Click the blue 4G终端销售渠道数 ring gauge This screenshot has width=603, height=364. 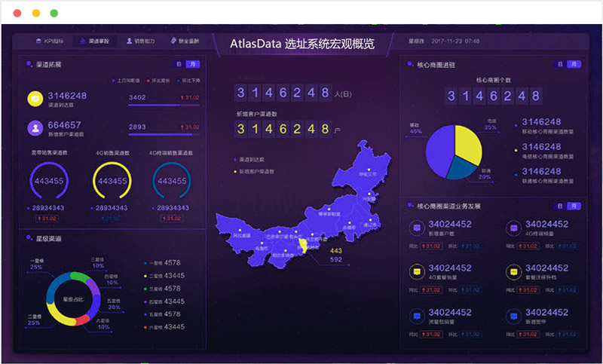tap(172, 181)
